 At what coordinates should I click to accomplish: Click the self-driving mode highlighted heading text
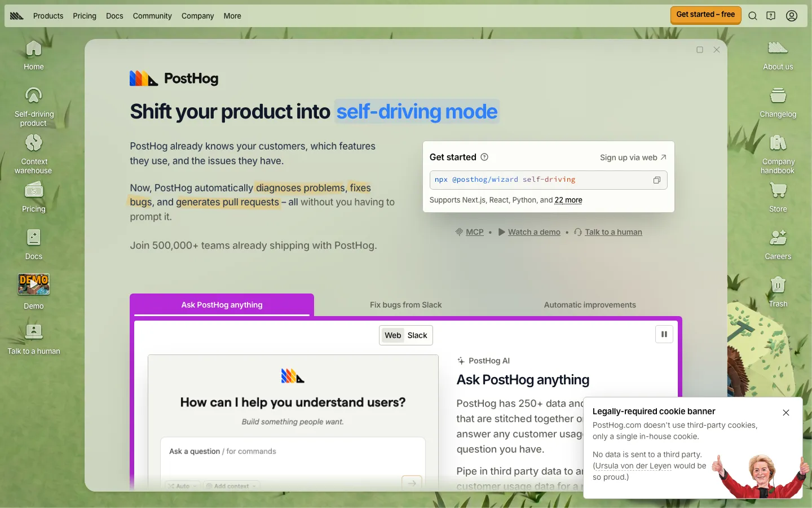click(417, 112)
